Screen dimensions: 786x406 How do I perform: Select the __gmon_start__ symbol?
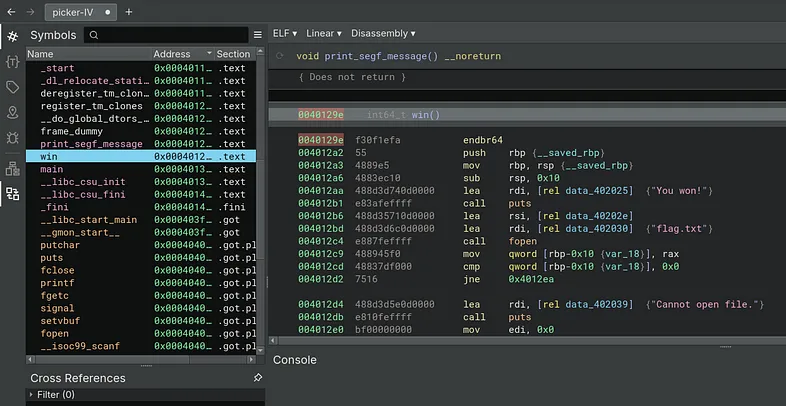[141, 233]
